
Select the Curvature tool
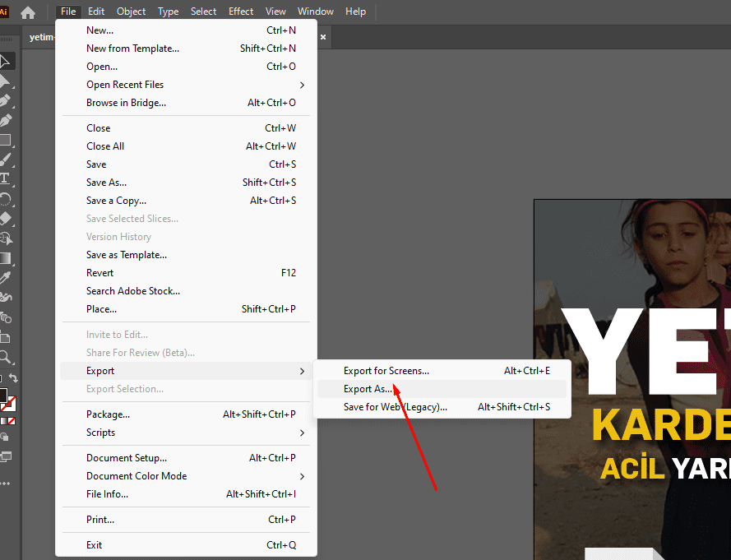[5, 120]
